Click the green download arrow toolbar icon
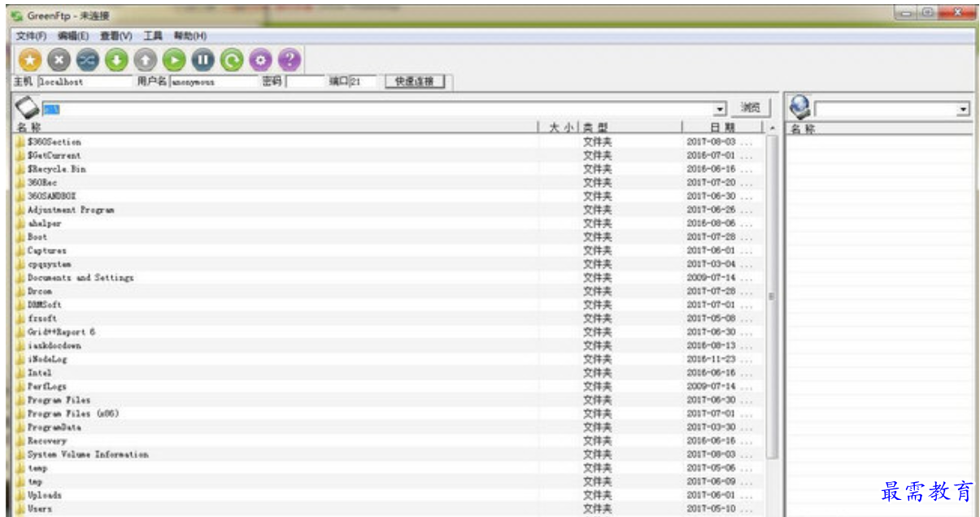The height and width of the screenshot is (517, 980). (117, 59)
